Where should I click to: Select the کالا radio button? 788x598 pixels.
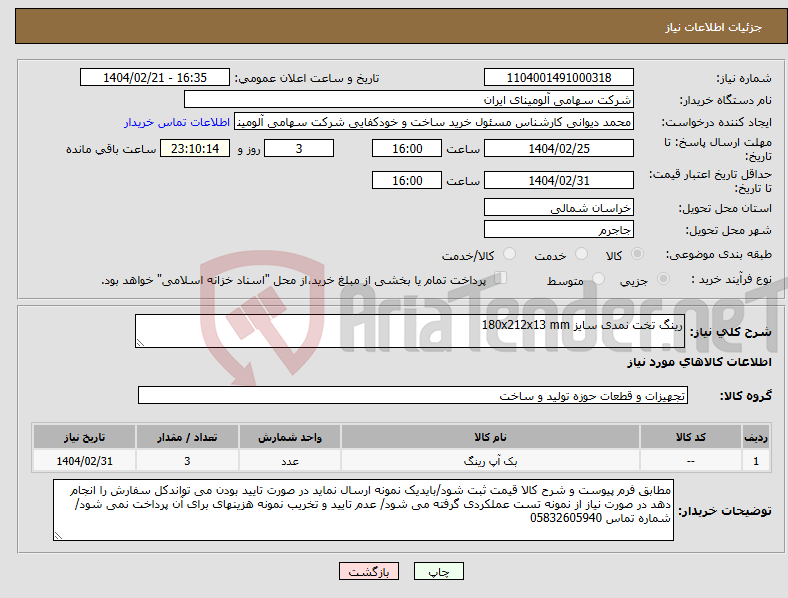[x=637, y=254]
